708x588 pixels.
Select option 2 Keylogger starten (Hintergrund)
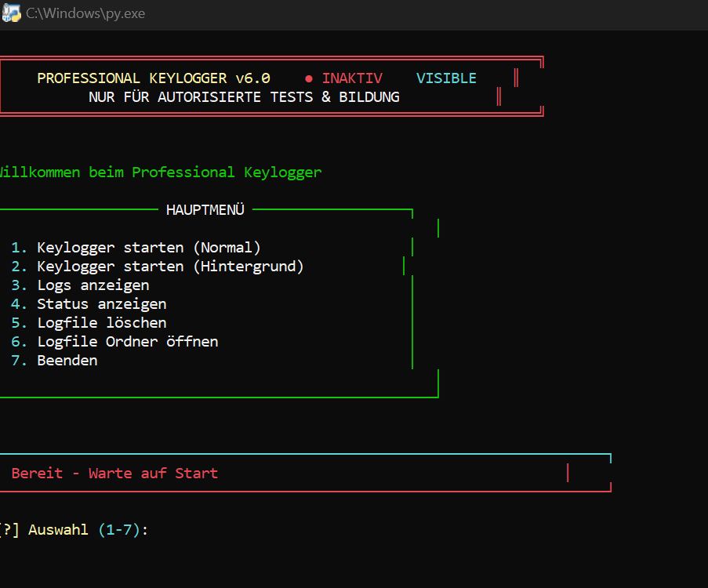pyautogui.click(x=157, y=267)
